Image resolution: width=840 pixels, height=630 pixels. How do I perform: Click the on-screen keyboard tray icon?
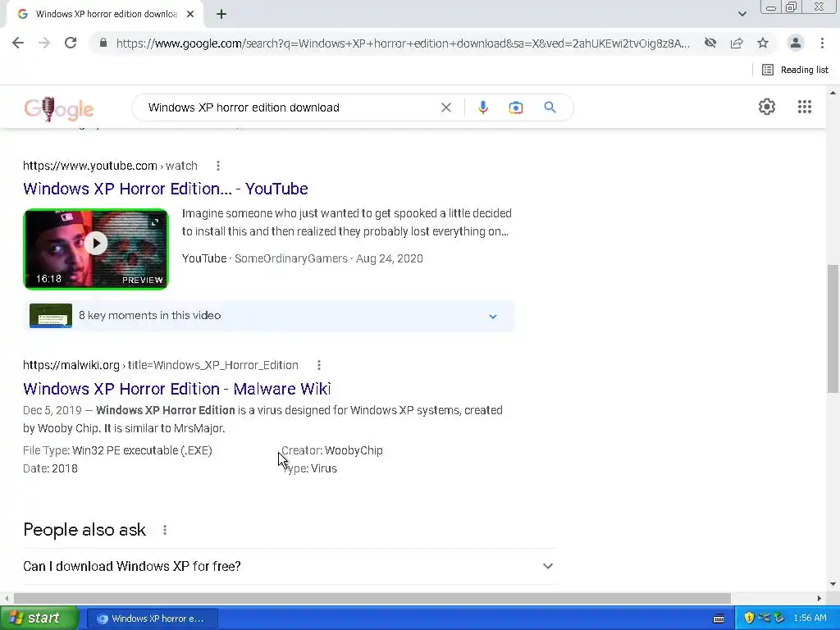(x=719, y=619)
